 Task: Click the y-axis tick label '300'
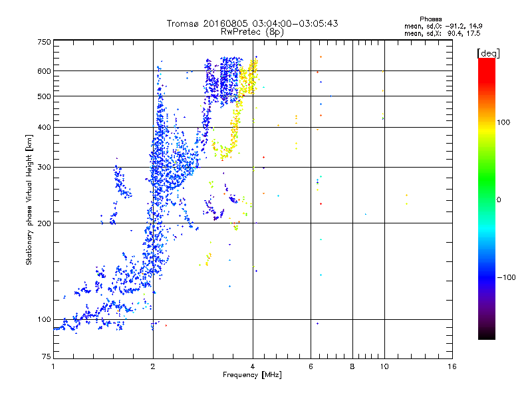pos(44,168)
